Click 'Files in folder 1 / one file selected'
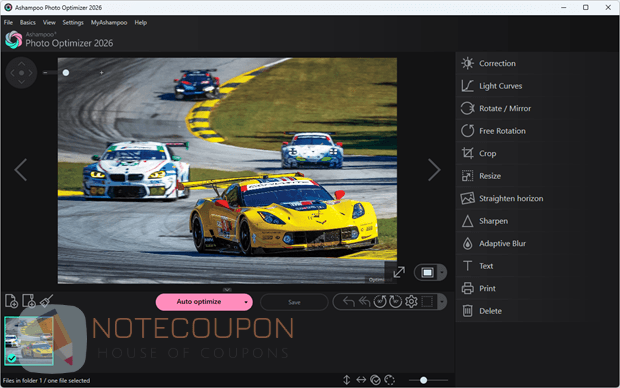Image resolution: width=620 pixels, height=388 pixels. tap(46, 380)
